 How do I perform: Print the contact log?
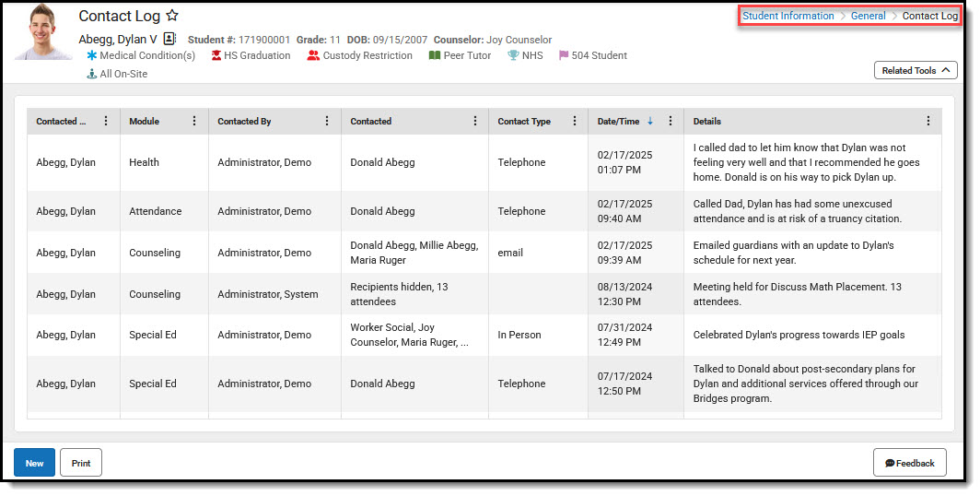point(81,463)
